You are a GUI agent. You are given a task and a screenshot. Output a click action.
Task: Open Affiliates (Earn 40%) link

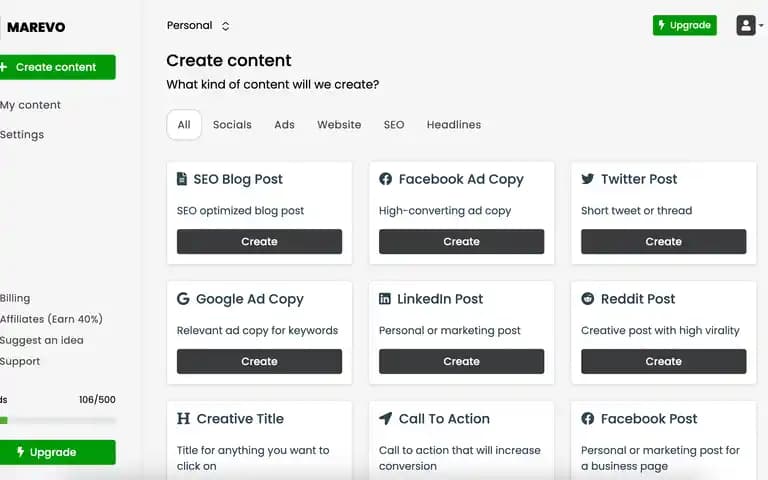tap(51, 319)
